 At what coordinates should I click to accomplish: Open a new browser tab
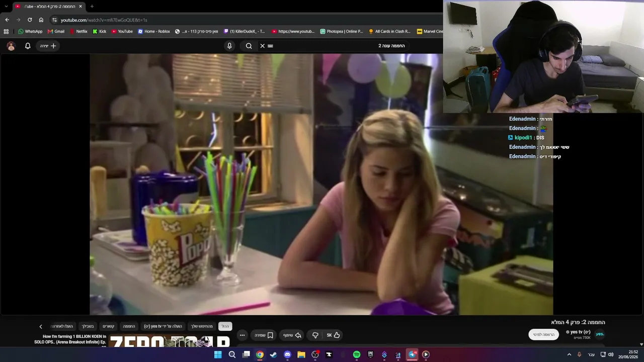click(x=92, y=7)
